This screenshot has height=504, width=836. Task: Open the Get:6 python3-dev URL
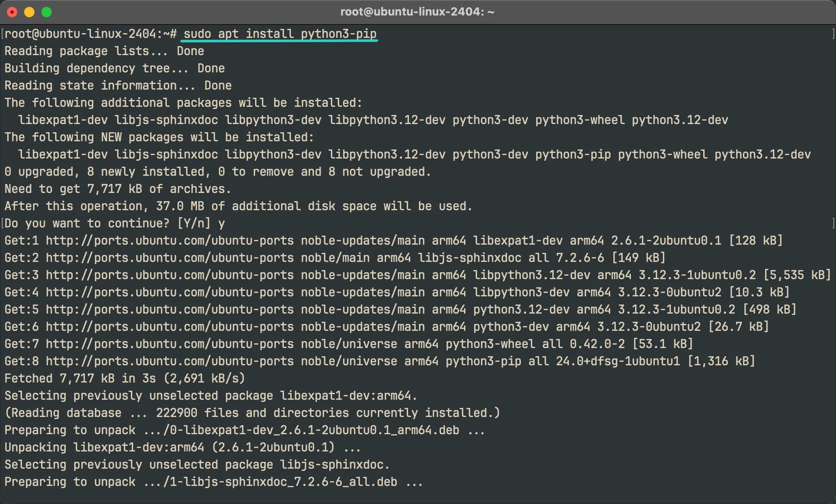(x=169, y=327)
